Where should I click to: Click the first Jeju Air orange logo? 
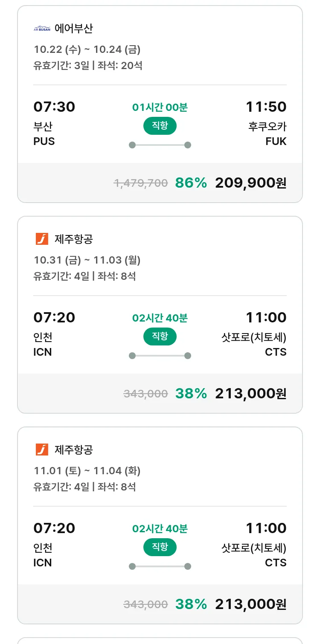click(42, 239)
